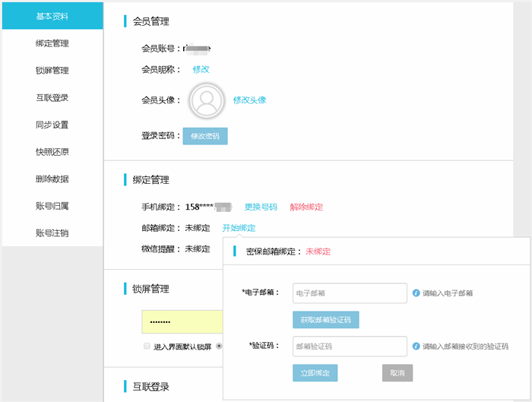
Task: Select 锁屏管理 from the sidebar
Action: pyautogui.click(x=52, y=71)
